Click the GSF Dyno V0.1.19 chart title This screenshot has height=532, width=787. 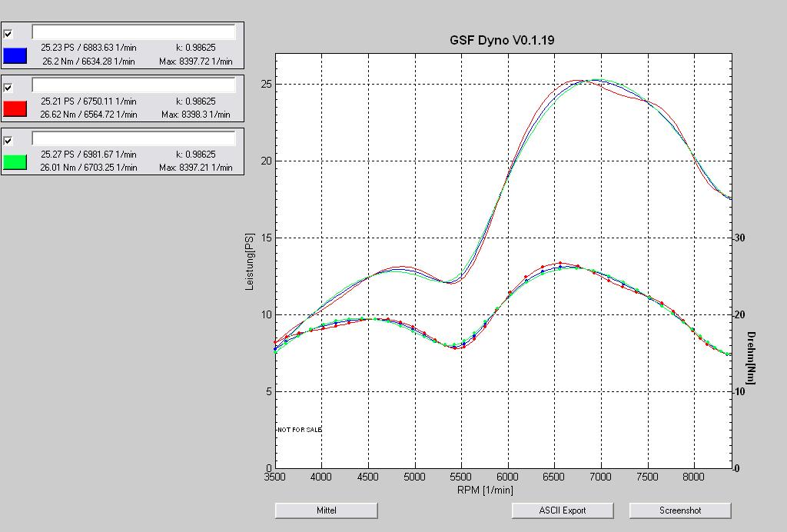502,40
